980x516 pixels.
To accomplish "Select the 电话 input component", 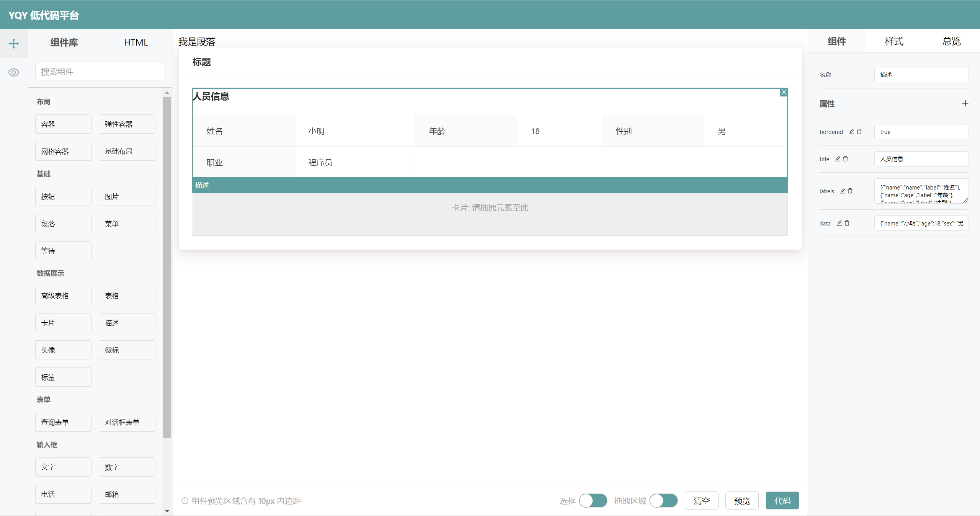I will [x=63, y=495].
